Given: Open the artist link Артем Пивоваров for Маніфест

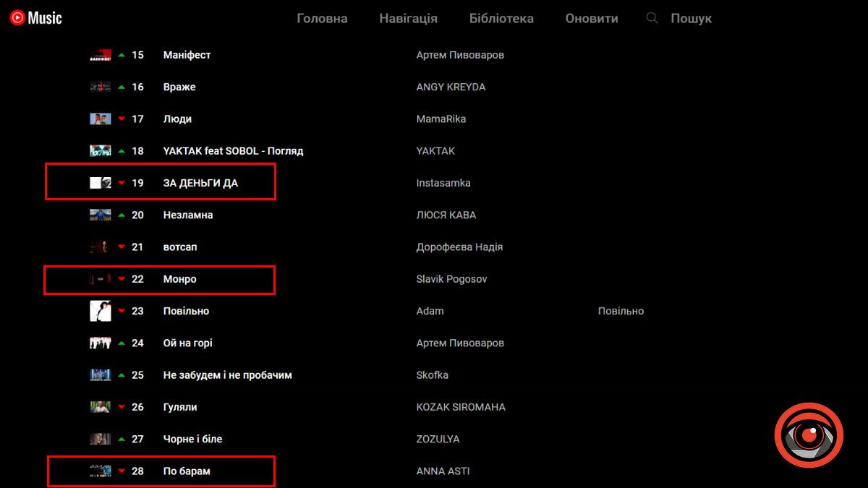Looking at the screenshot, I should (x=460, y=55).
